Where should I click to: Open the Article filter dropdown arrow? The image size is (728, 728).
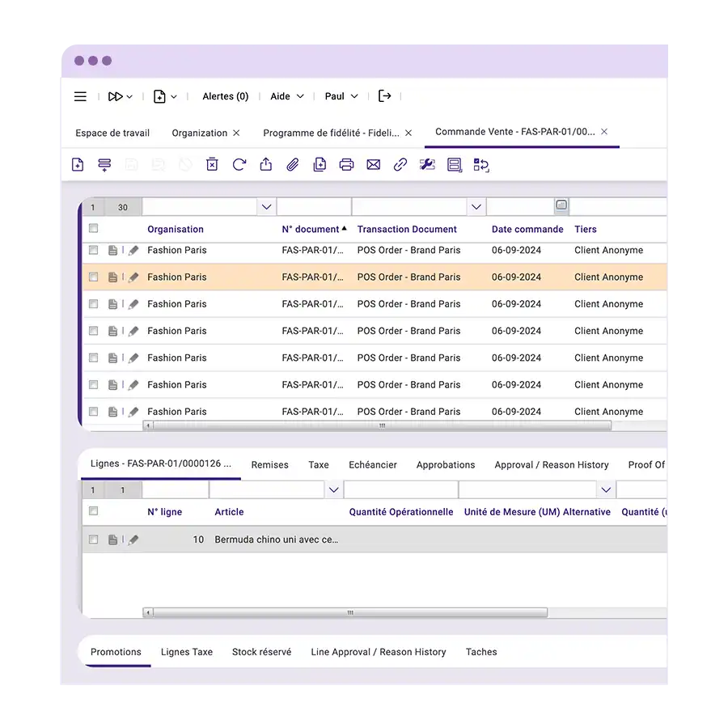pos(334,490)
